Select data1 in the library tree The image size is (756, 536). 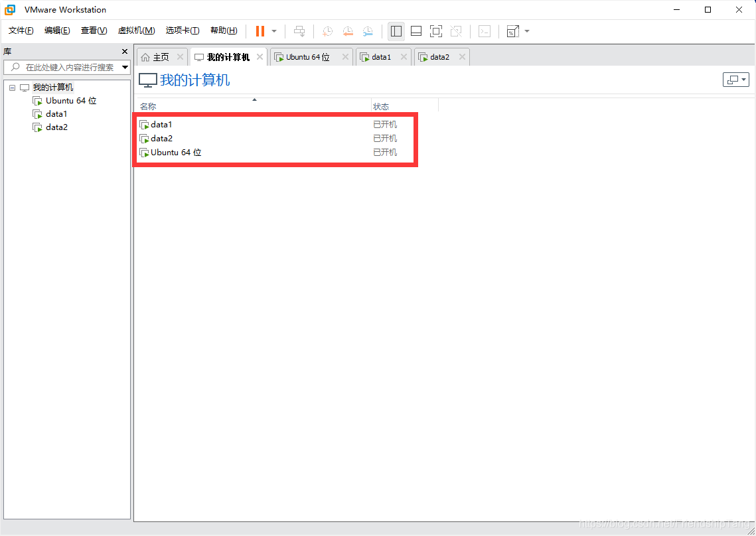[x=56, y=114]
